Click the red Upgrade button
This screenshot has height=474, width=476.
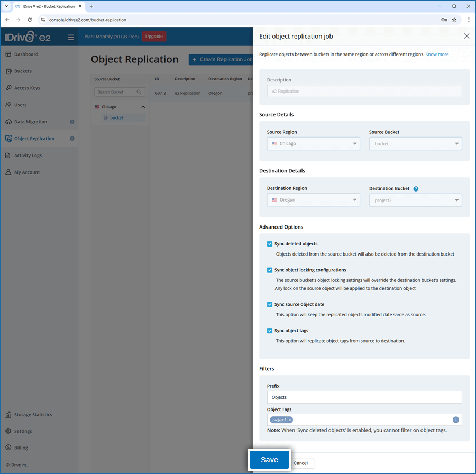click(154, 36)
